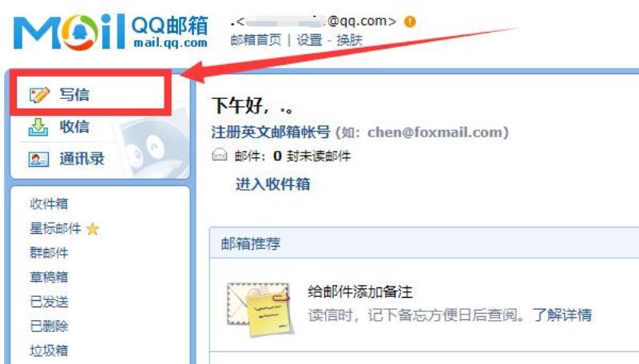Click 注册英文邮箱帐号 link

(x=271, y=133)
